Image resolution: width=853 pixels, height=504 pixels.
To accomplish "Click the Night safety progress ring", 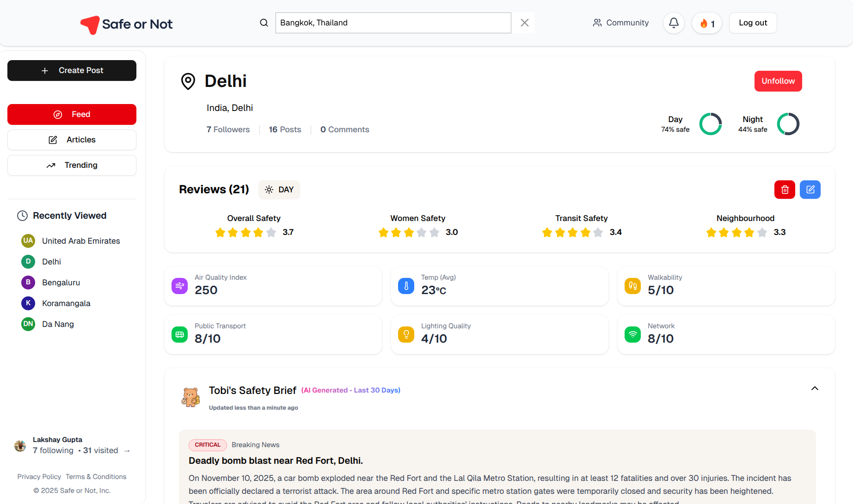I will tap(788, 124).
